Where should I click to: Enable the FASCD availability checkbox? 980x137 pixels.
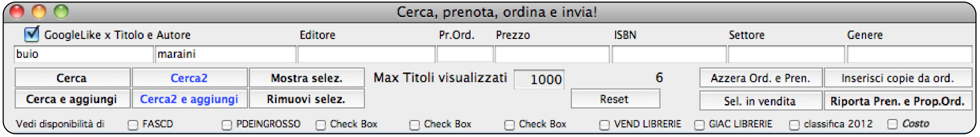133,125
